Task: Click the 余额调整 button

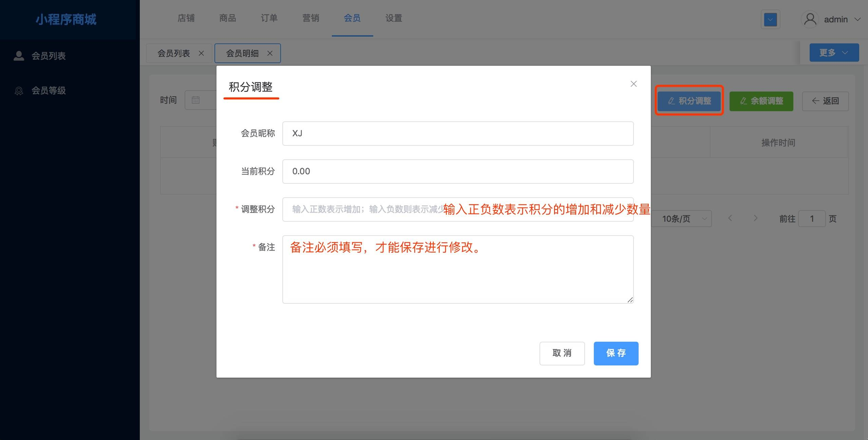Action: [x=761, y=101]
